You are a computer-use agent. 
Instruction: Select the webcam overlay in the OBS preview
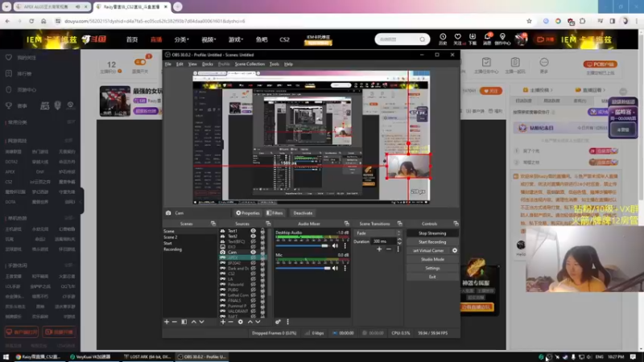coord(408,167)
